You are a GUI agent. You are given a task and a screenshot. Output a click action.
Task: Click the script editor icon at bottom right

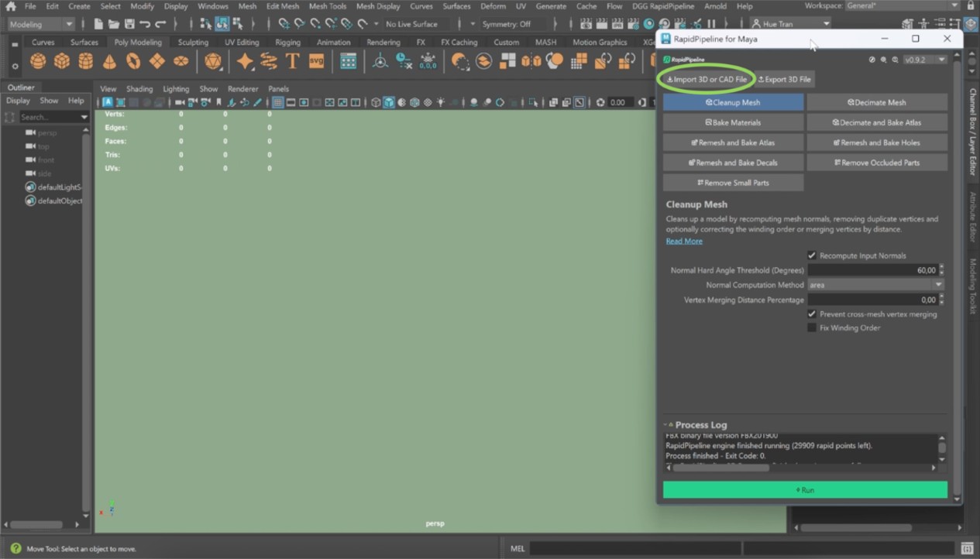click(966, 548)
